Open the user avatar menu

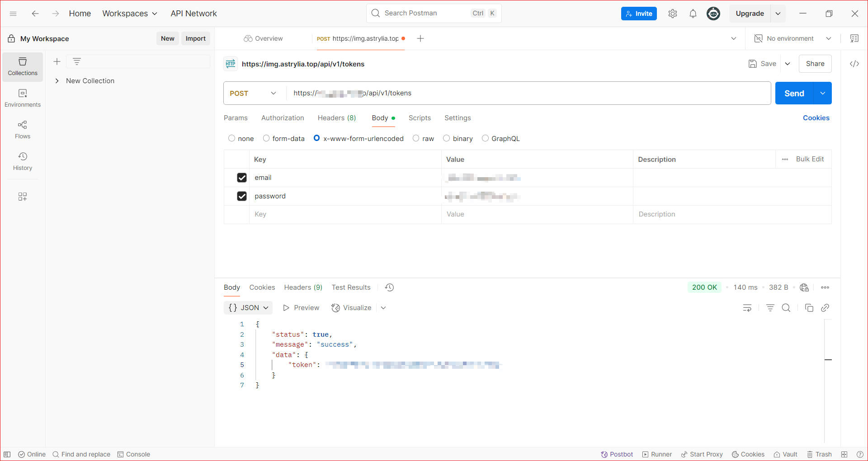(x=713, y=14)
